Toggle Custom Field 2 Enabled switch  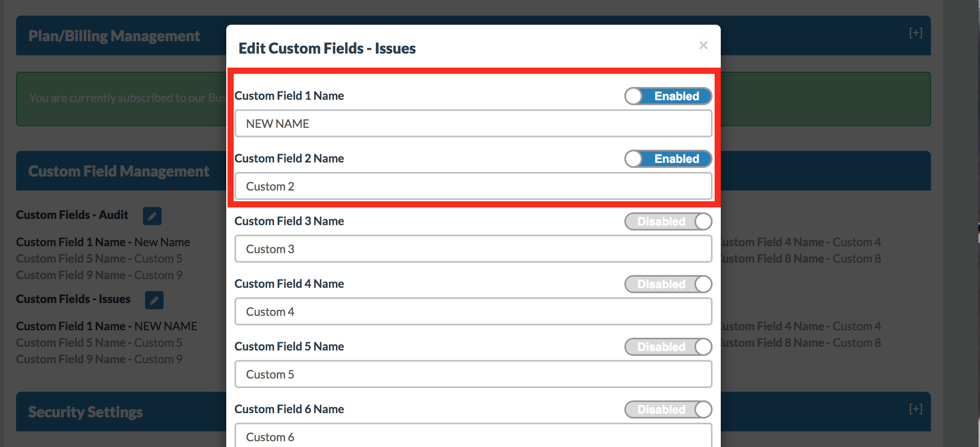tap(668, 159)
